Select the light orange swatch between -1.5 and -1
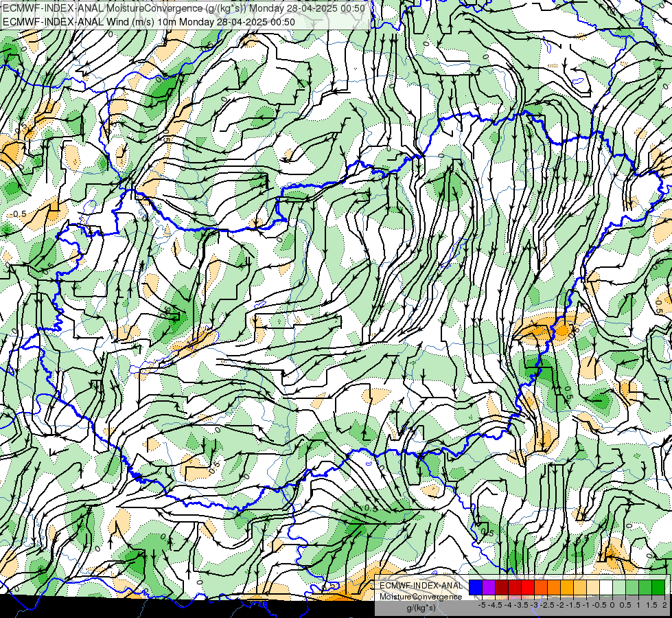Viewport: 672px width, 618px height. pyautogui.click(x=580, y=587)
